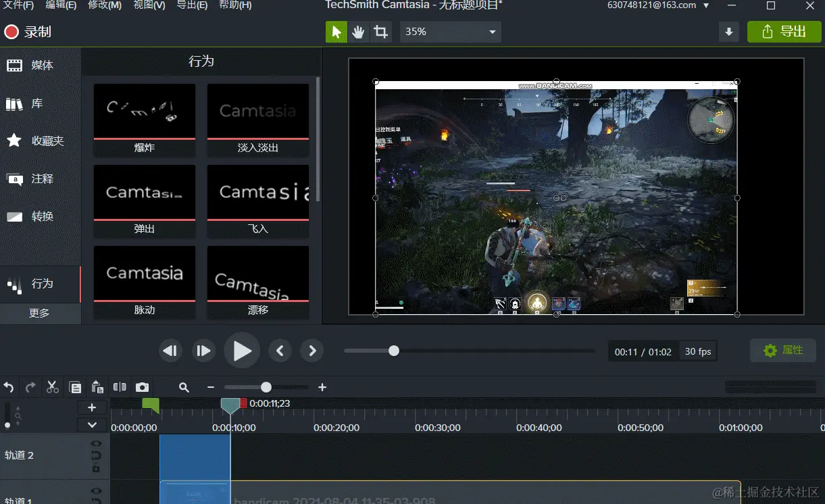Open the 注释 annotations tab
The image size is (825, 504).
pos(41,179)
